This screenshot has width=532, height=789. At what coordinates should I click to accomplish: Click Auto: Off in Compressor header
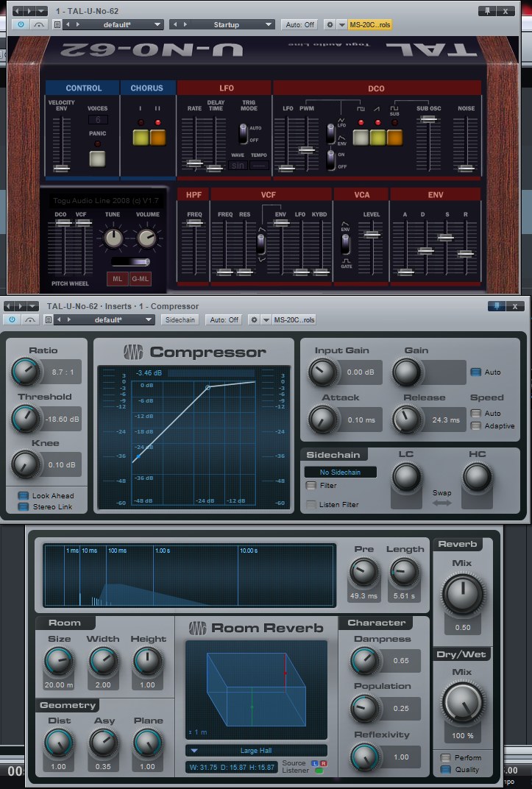coord(224,319)
